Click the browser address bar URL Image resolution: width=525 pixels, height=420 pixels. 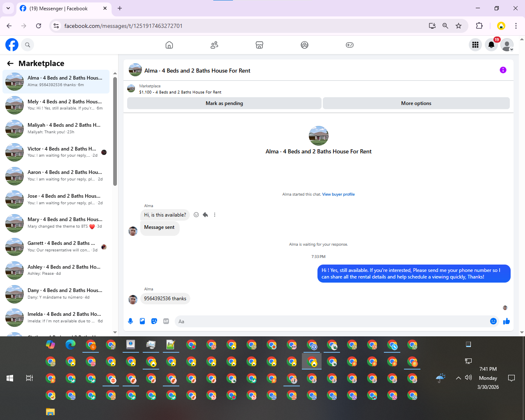(x=123, y=26)
